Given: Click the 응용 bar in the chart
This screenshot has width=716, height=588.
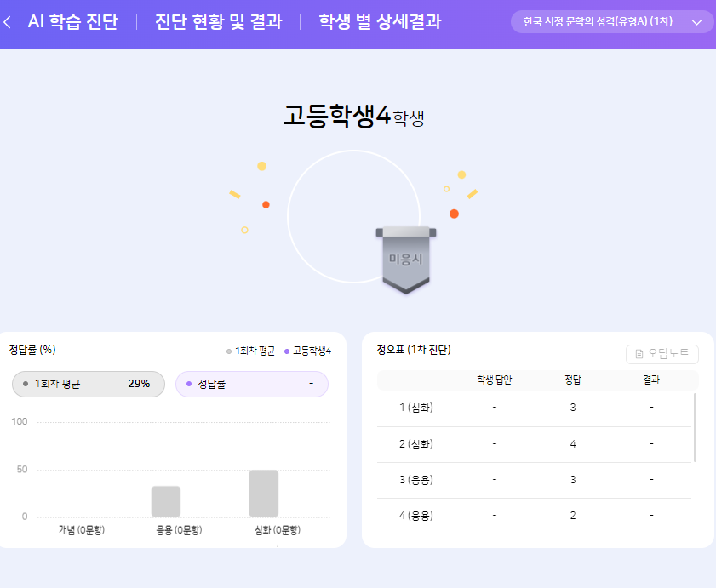Looking at the screenshot, I should pos(166,501).
